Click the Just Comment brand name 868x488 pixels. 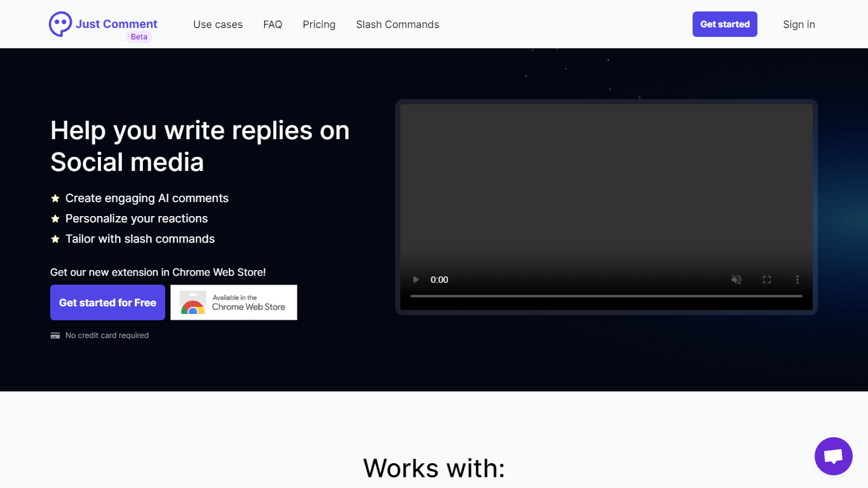[x=116, y=24]
